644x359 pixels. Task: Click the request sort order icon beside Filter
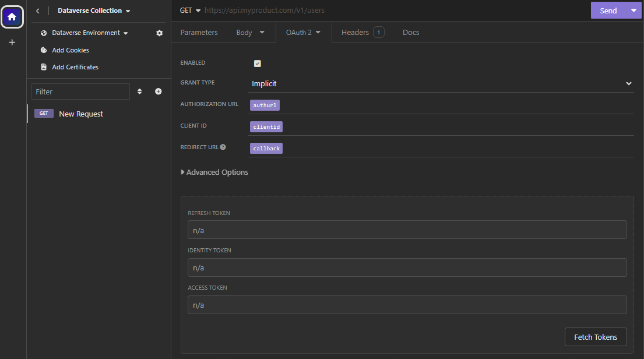point(139,91)
